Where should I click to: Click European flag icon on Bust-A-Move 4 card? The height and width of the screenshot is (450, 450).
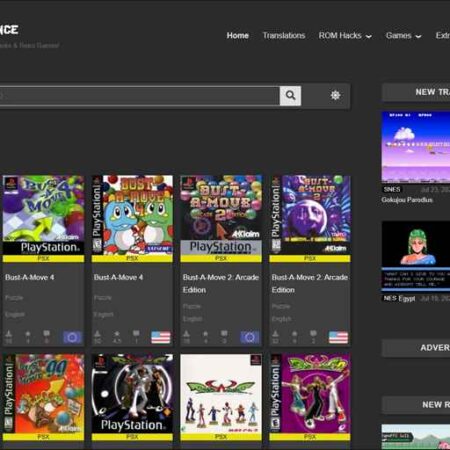[72, 337]
